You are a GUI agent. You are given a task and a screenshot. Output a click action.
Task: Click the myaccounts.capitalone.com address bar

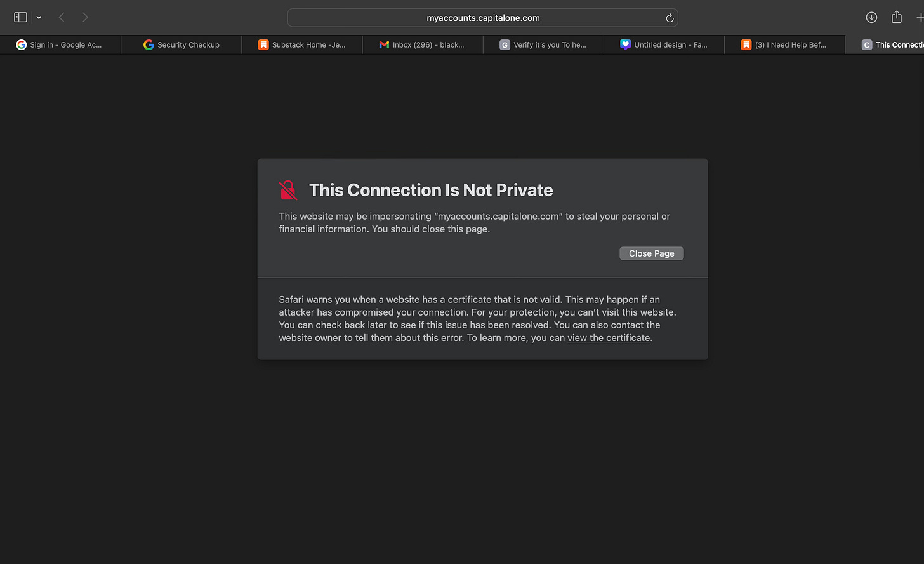click(482, 18)
